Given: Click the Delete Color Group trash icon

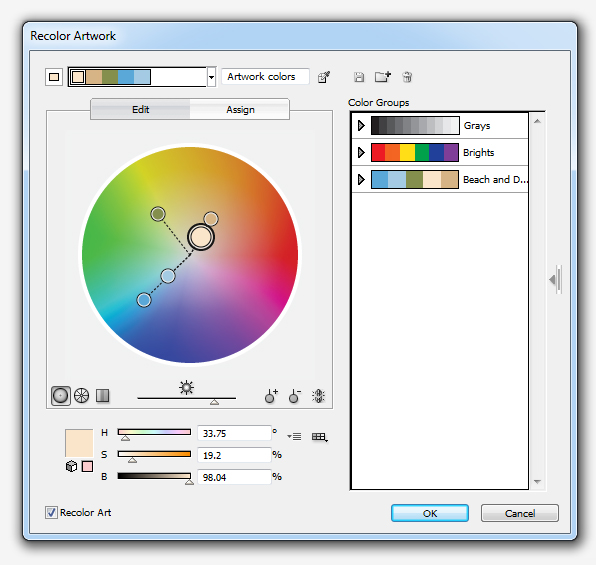Looking at the screenshot, I should click(407, 77).
